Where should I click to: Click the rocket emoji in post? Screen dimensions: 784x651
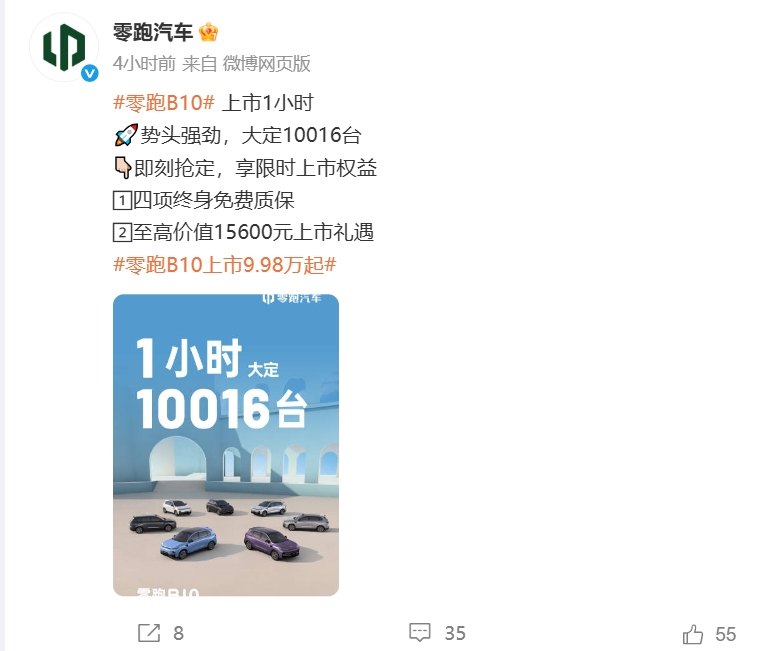click(126, 136)
